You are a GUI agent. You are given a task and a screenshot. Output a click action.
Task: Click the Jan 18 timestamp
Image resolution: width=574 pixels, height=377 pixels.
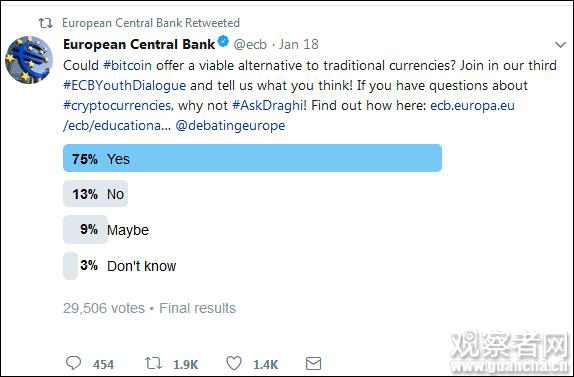pos(299,44)
